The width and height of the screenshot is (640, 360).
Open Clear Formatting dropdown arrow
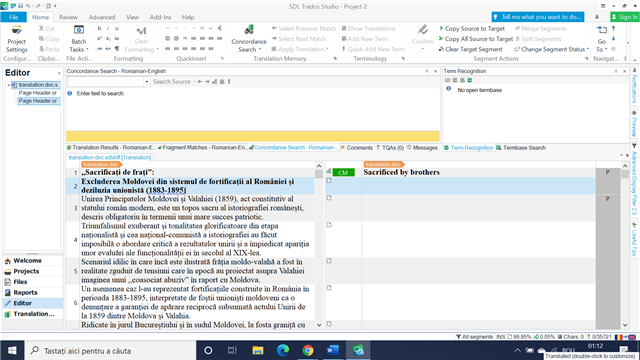pos(158,49)
